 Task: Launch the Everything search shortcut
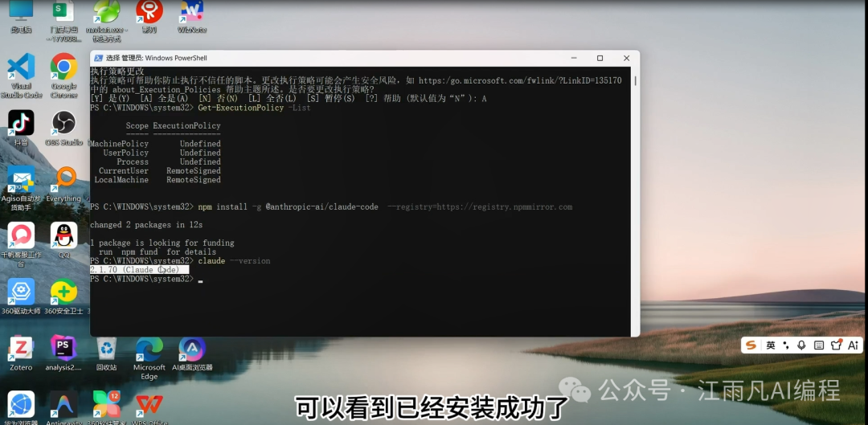(x=64, y=184)
